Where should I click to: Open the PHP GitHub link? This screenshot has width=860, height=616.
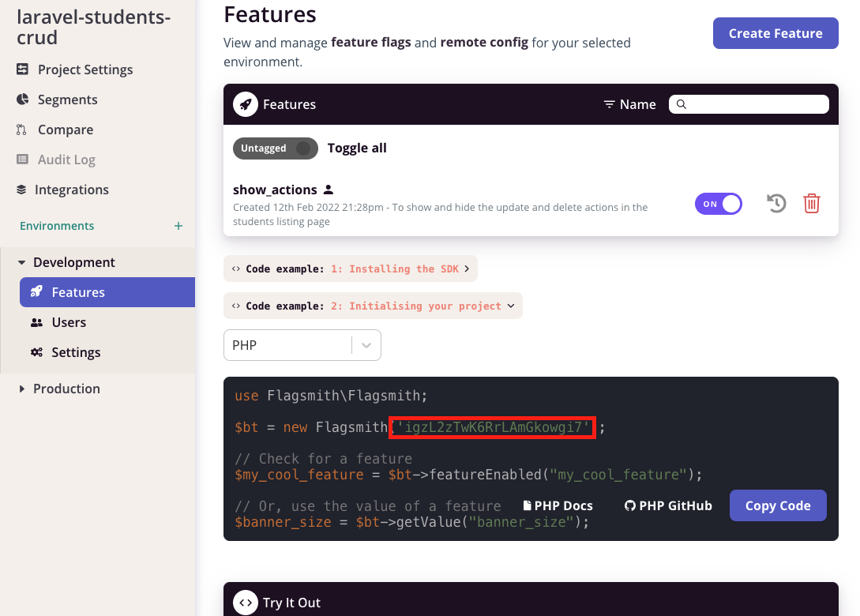[668, 505]
